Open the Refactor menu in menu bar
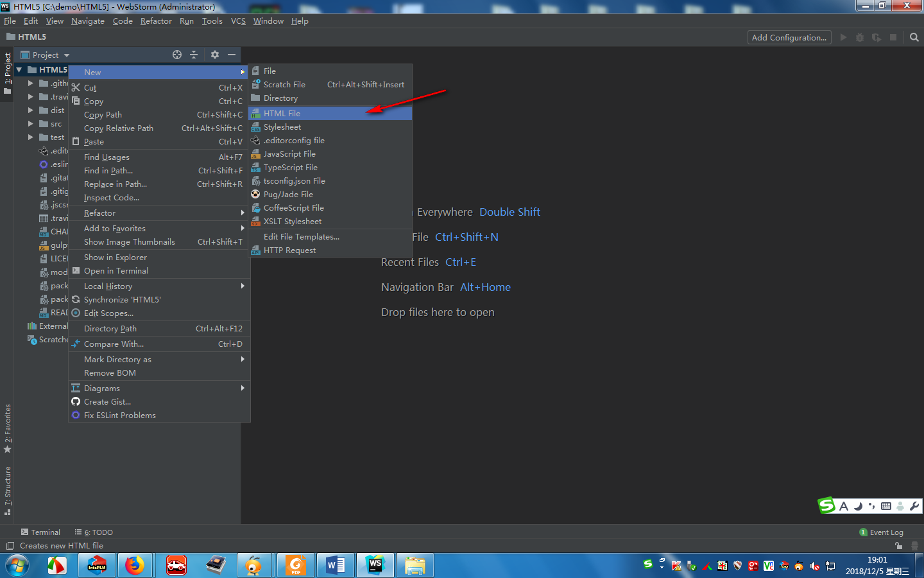 click(x=156, y=21)
